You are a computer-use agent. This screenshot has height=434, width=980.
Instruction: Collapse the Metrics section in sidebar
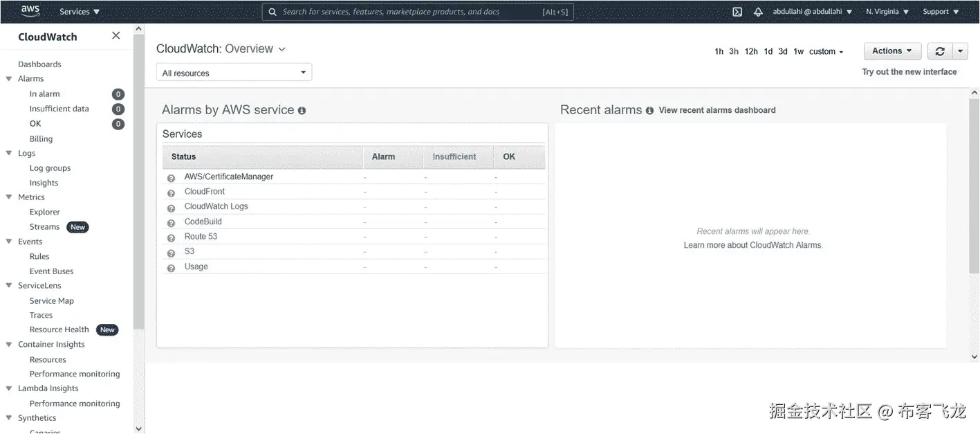click(9, 197)
